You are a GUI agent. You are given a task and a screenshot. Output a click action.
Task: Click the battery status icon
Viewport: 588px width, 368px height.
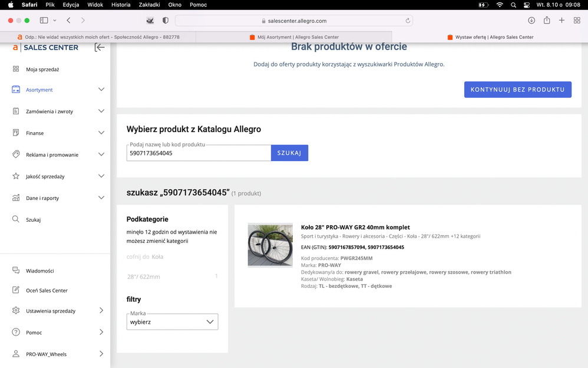point(483,5)
